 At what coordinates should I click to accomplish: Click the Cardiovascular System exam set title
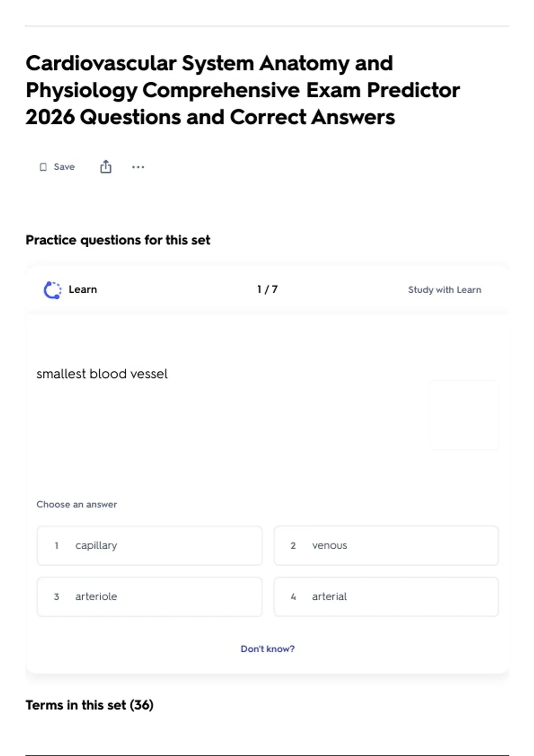[243, 90]
